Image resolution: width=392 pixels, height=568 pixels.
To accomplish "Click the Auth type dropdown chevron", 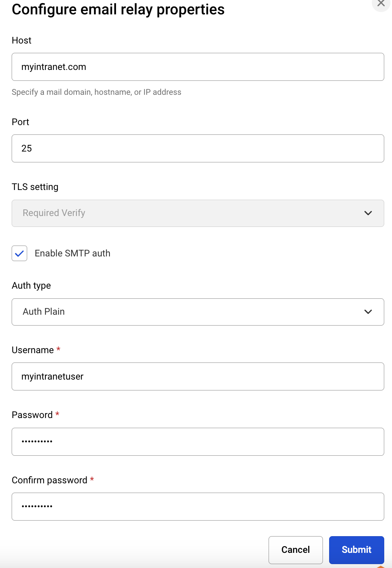I will (x=368, y=312).
